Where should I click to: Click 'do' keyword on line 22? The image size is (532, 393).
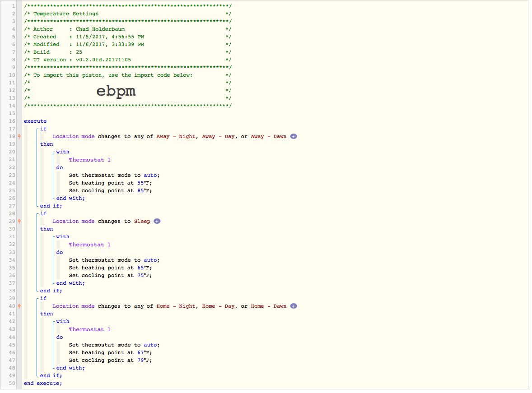click(60, 167)
